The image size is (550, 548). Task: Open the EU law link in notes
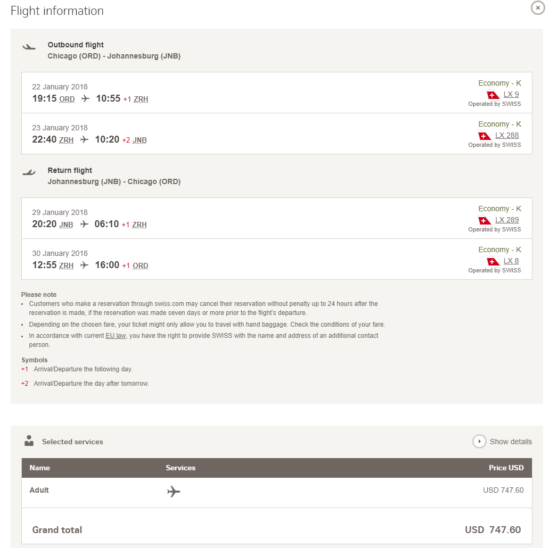(x=116, y=336)
